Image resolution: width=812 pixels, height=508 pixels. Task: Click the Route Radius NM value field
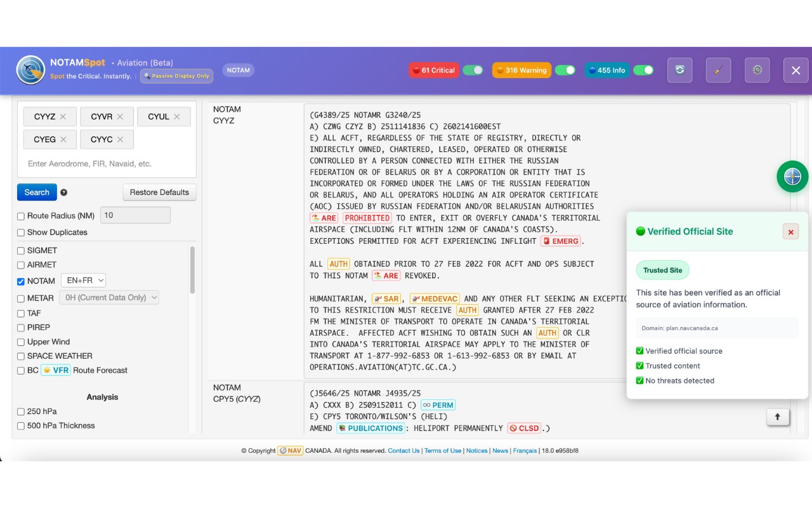(135, 215)
